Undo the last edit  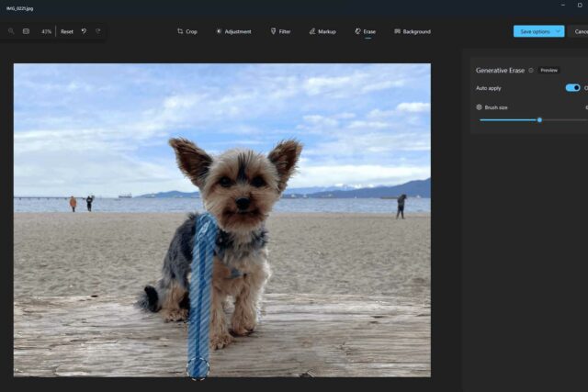coord(84,31)
